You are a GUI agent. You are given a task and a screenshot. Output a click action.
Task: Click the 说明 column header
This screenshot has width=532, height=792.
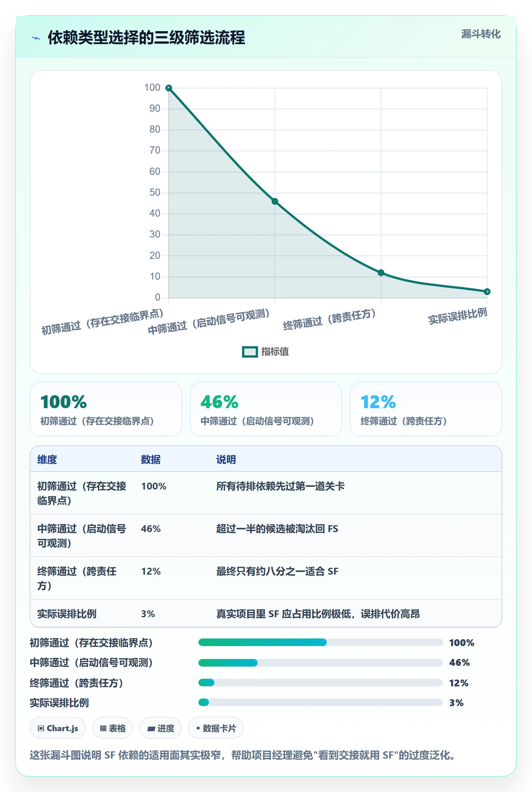coord(226,459)
